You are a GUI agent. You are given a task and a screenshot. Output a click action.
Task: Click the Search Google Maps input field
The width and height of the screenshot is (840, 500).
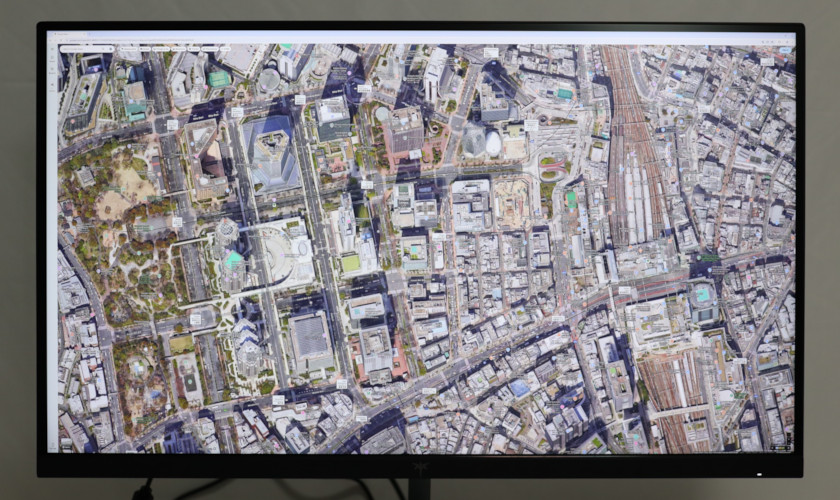82,49
